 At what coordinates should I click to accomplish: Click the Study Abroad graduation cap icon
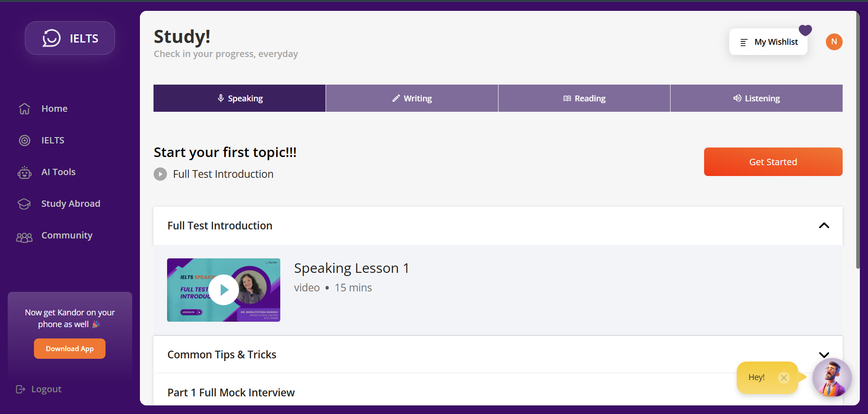click(24, 204)
